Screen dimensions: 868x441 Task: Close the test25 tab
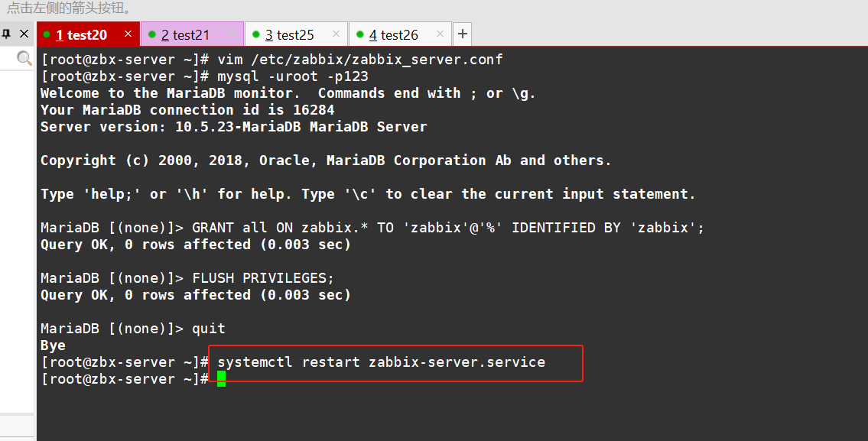pos(336,34)
